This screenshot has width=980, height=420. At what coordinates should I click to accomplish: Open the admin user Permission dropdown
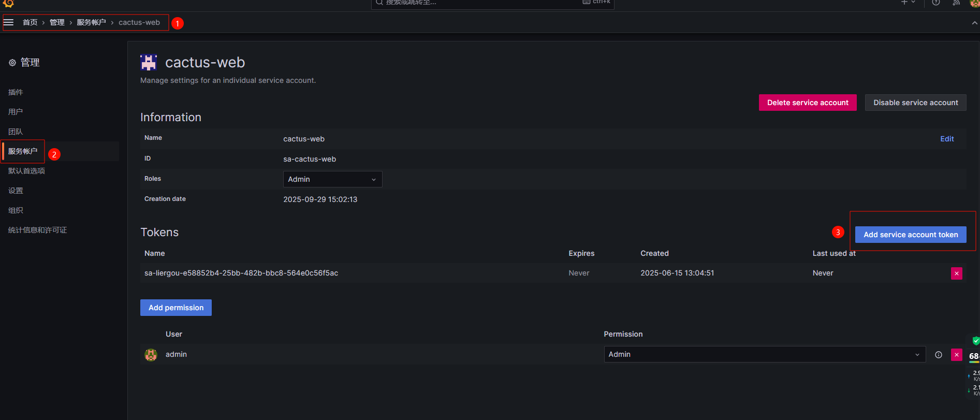[x=764, y=355]
